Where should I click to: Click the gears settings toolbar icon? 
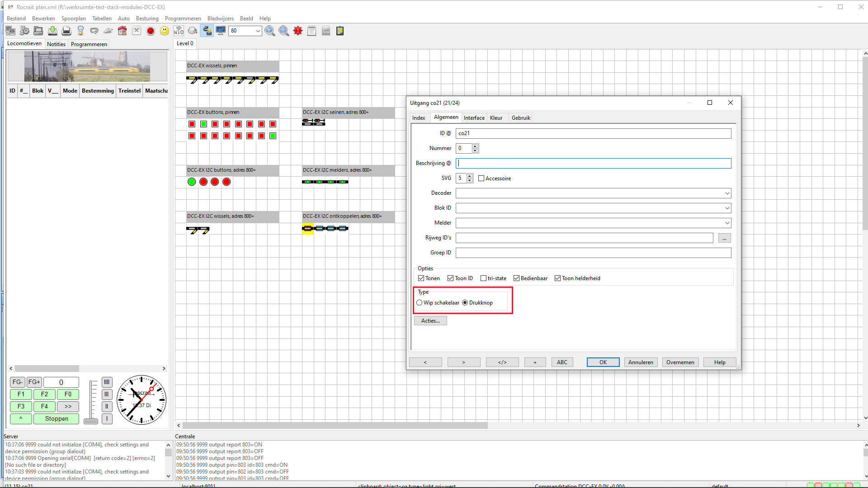[x=24, y=31]
